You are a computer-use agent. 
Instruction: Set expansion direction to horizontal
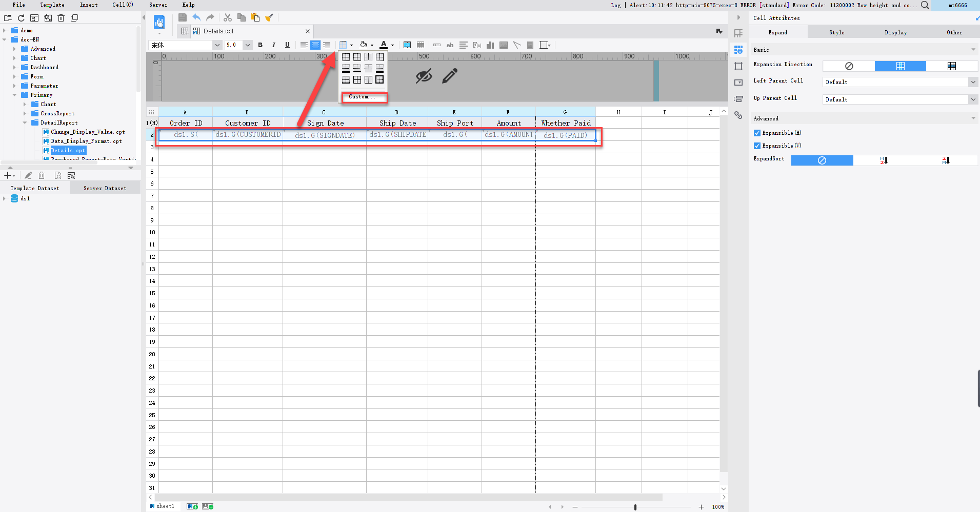tap(952, 66)
